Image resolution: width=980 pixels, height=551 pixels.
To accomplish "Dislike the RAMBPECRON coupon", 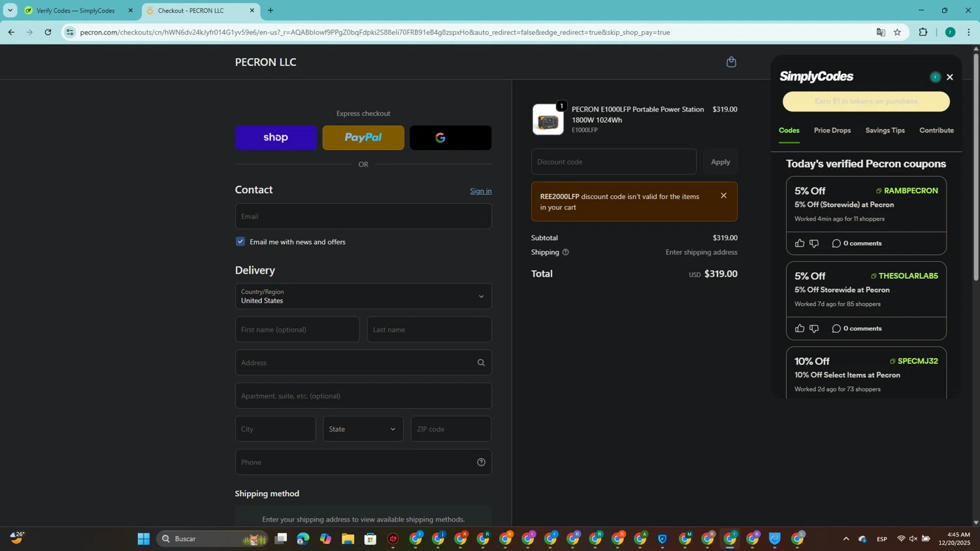I will pos(814,244).
